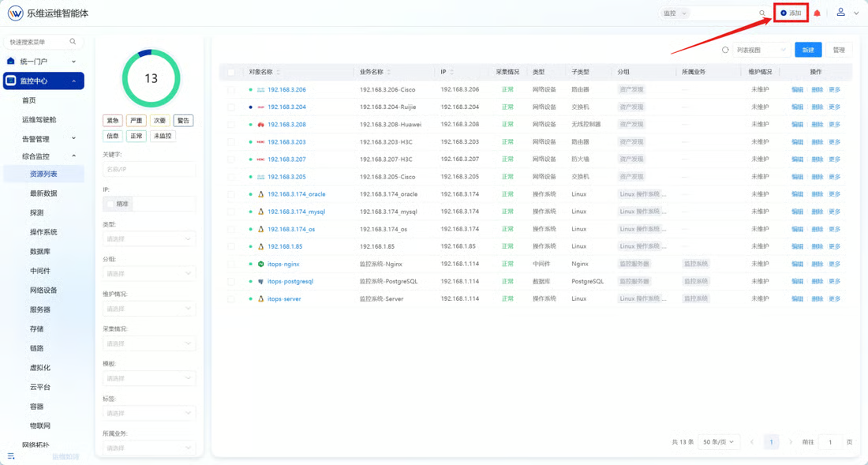Click the 添加 button in the top bar
The width and height of the screenshot is (868, 465).
tap(791, 13)
